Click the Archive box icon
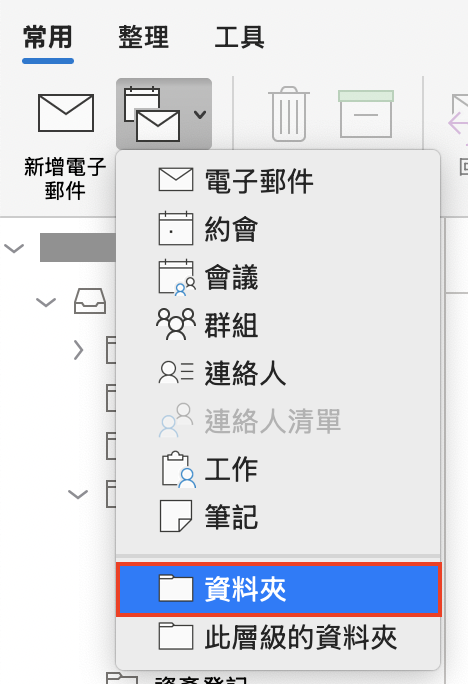This screenshot has width=468, height=684. click(366, 114)
